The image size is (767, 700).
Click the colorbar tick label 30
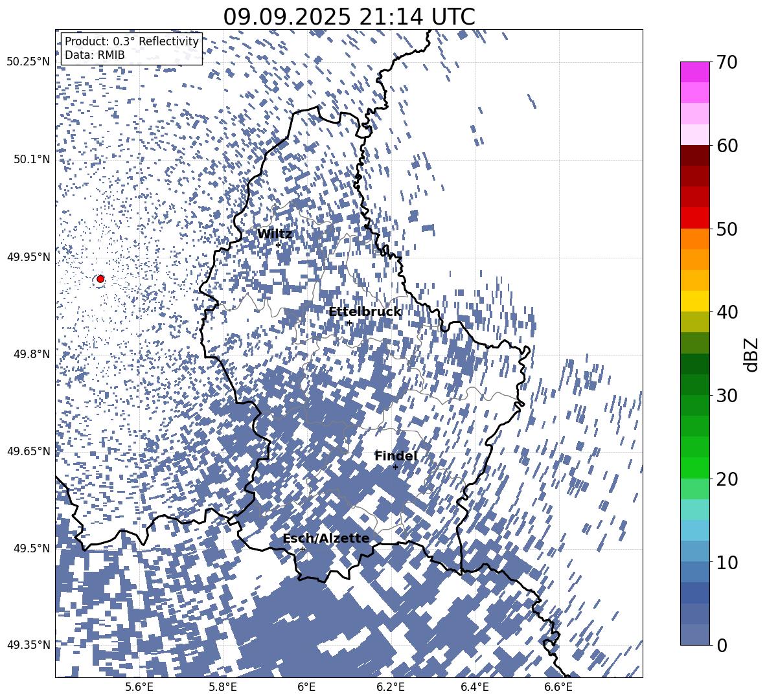coord(727,396)
